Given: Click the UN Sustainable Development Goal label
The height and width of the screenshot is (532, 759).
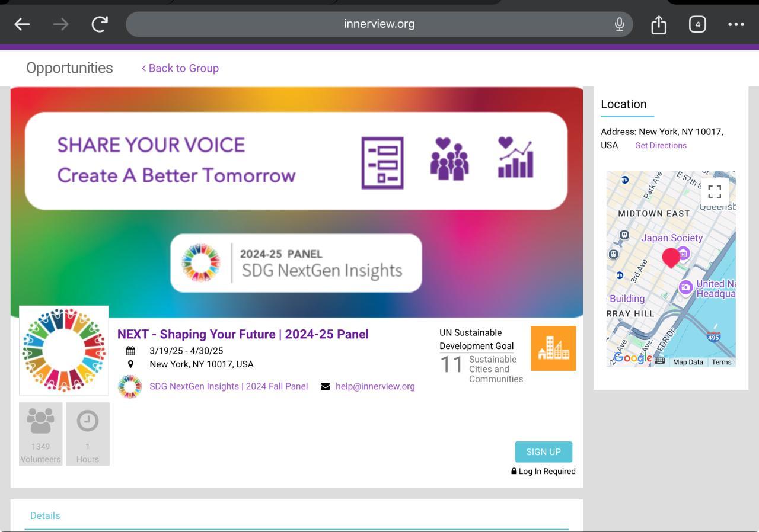Looking at the screenshot, I should tap(477, 339).
